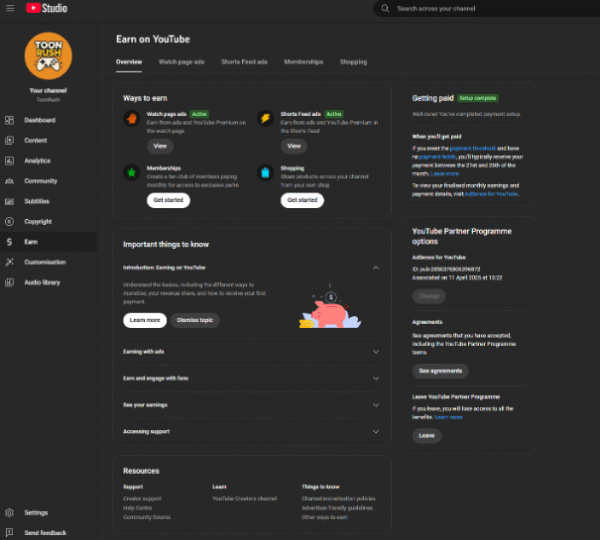Open the hamburger navigation menu

pyautogui.click(x=10, y=8)
